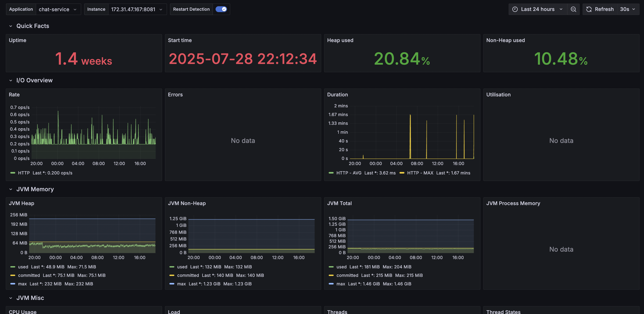This screenshot has width=644, height=314.
Task: Click the Refresh dashboard icon
Action: click(x=589, y=9)
